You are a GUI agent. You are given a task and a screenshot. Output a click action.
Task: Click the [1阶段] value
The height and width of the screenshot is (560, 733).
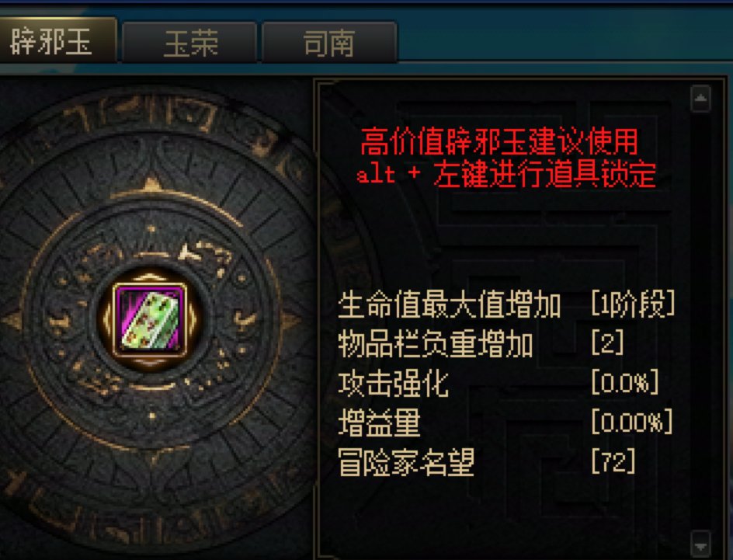(x=634, y=304)
